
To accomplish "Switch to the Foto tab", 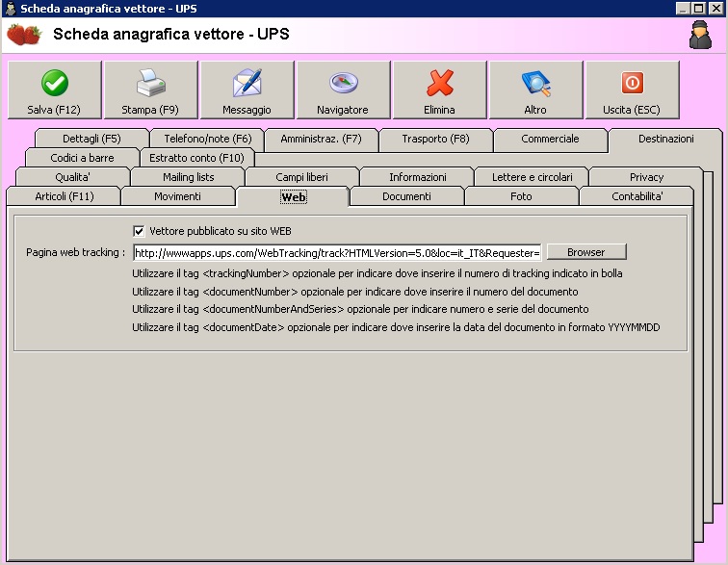I will click(521, 196).
